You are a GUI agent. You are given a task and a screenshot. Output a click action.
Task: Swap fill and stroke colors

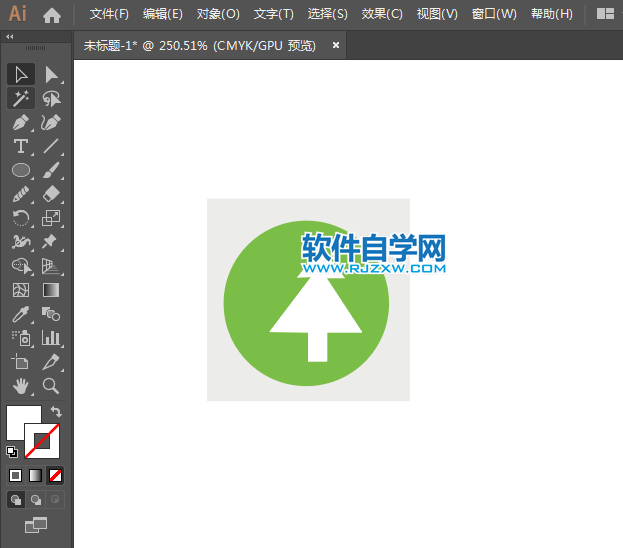(56, 412)
